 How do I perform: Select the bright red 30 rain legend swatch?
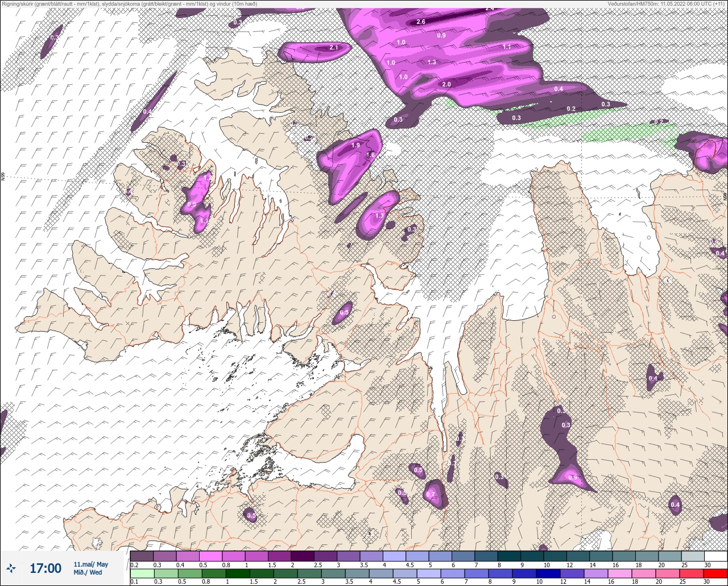[x=715, y=573]
